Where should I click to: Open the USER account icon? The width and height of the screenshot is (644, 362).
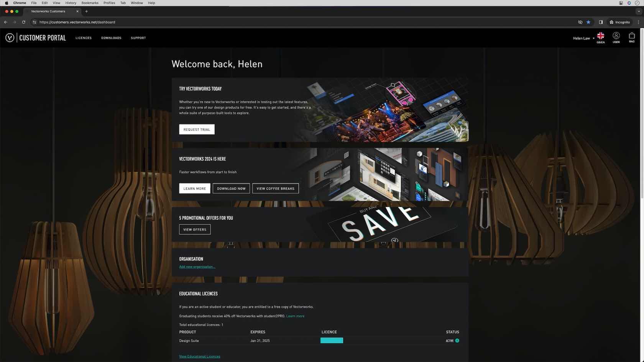[616, 37]
